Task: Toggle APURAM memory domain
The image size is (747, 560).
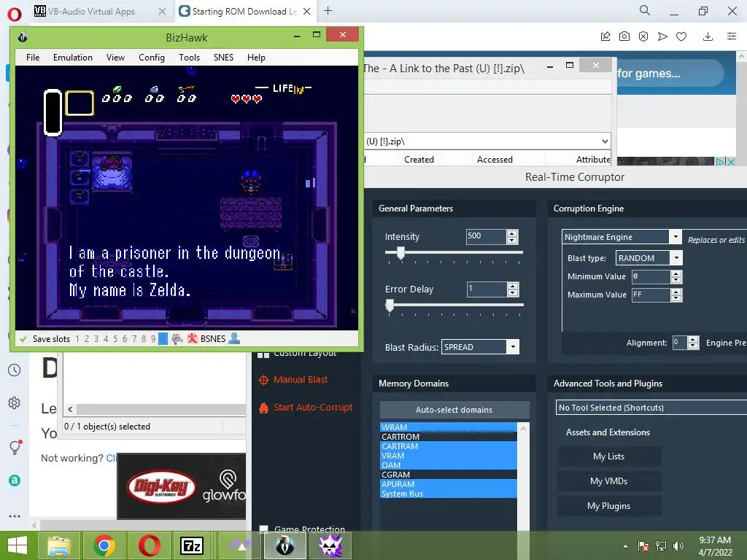Action: coord(449,484)
